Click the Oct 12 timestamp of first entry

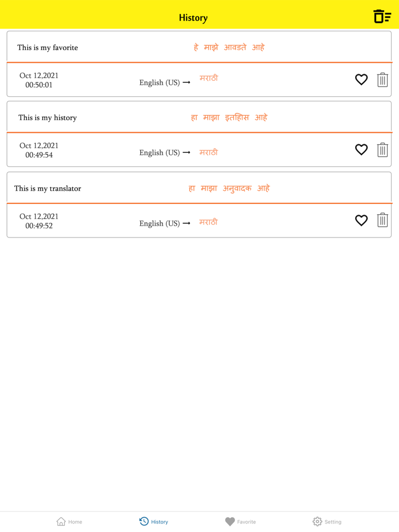39,80
